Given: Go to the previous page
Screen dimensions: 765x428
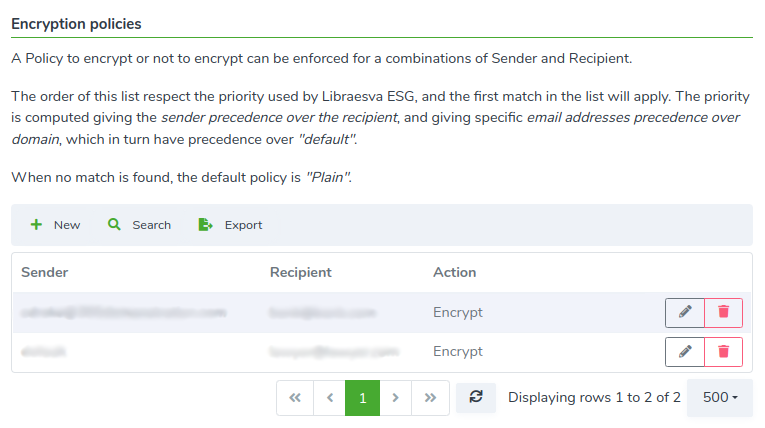Looking at the screenshot, I should (329, 398).
